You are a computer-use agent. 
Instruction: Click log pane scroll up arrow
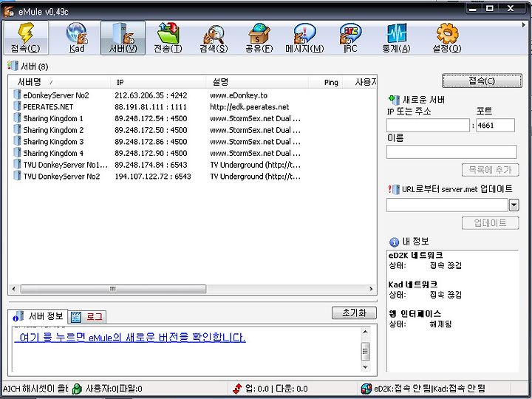366,332
